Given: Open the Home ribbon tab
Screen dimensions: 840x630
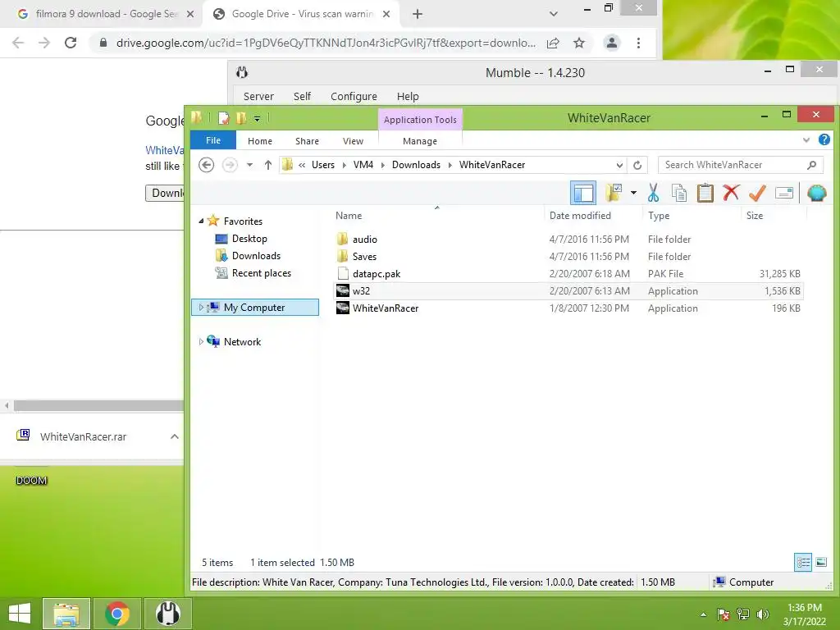Looking at the screenshot, I should point(260,141).
